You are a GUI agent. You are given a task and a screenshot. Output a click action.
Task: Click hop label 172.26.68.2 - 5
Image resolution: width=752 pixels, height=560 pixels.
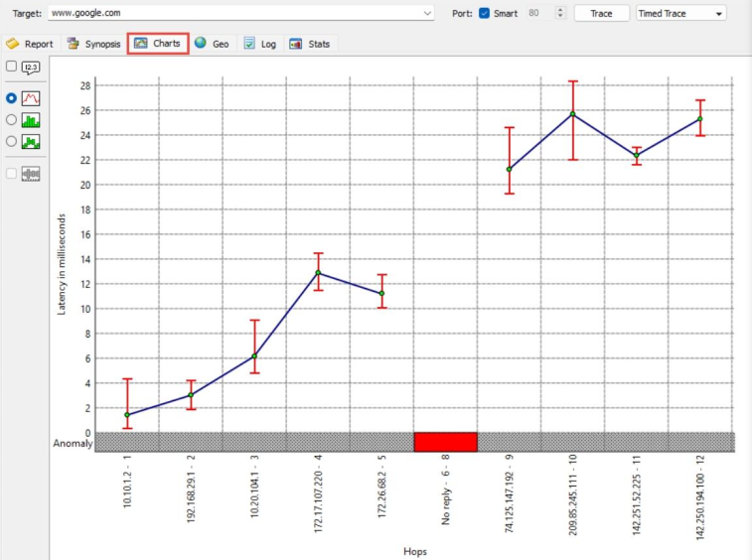pyautogui.click(x=381, y=487)
